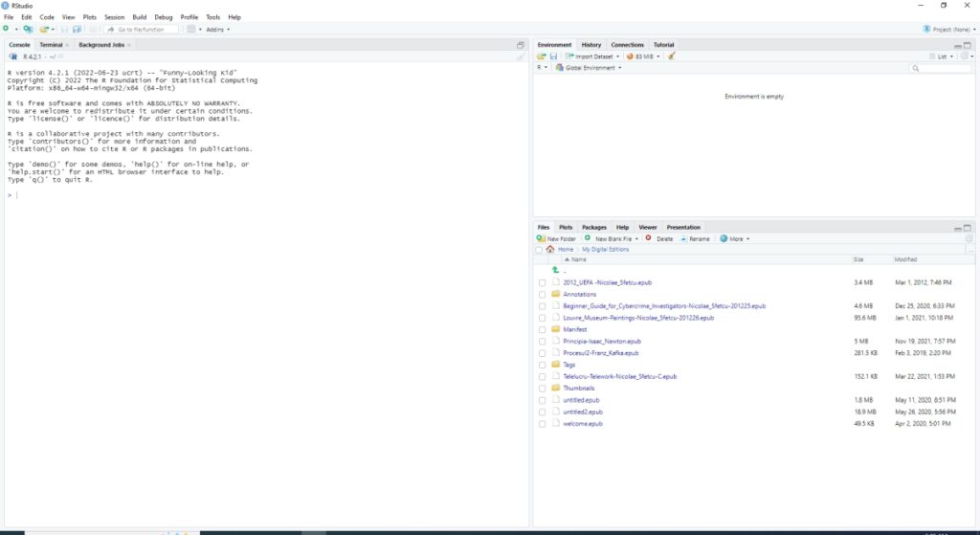Image resolution: width=980 pixels, height=535 pixels.
Task: Click the Home house icon in Files breadcrumb
Action: point(550,249)
